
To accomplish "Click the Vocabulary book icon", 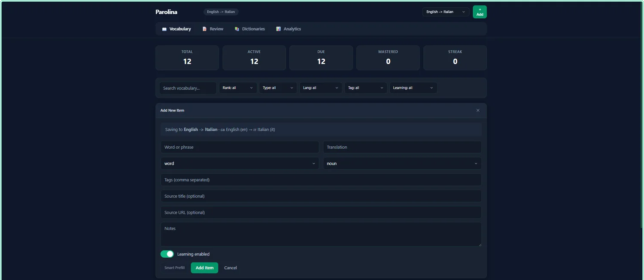I will [x=164, y=29].
